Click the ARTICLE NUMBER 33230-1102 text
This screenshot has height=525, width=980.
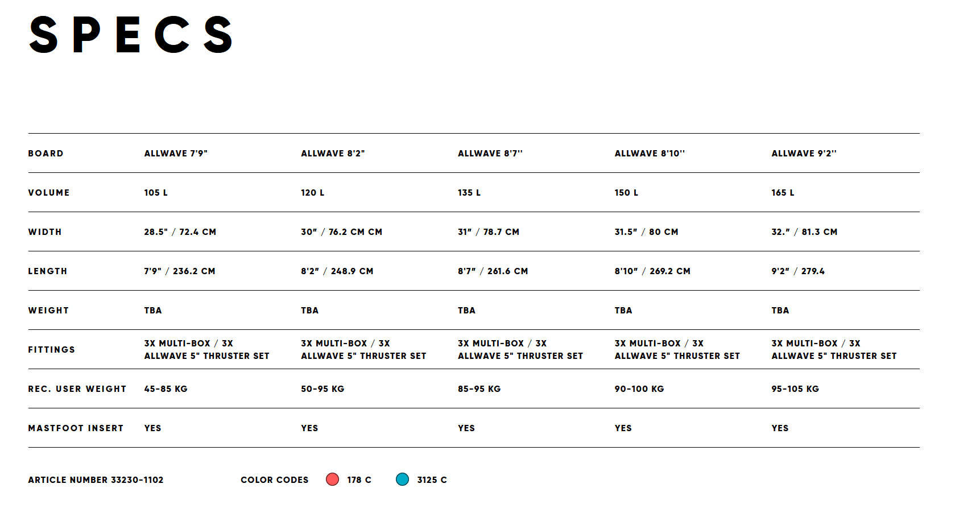[x=96, y=480]
